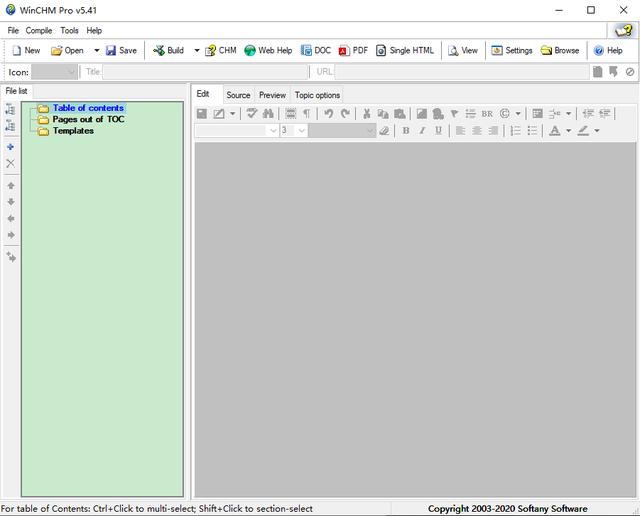Choose the Single HTML output button
The width and height of the screenshot is (640, 516).
[x=404, y=51]
